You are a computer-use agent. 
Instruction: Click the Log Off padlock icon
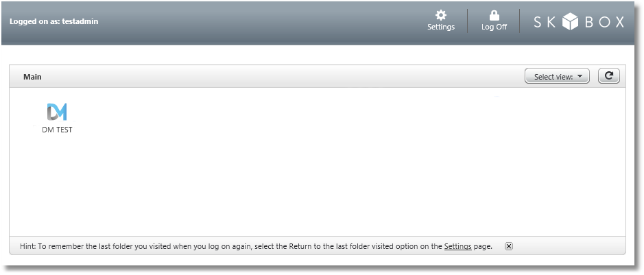coord(494,16)
